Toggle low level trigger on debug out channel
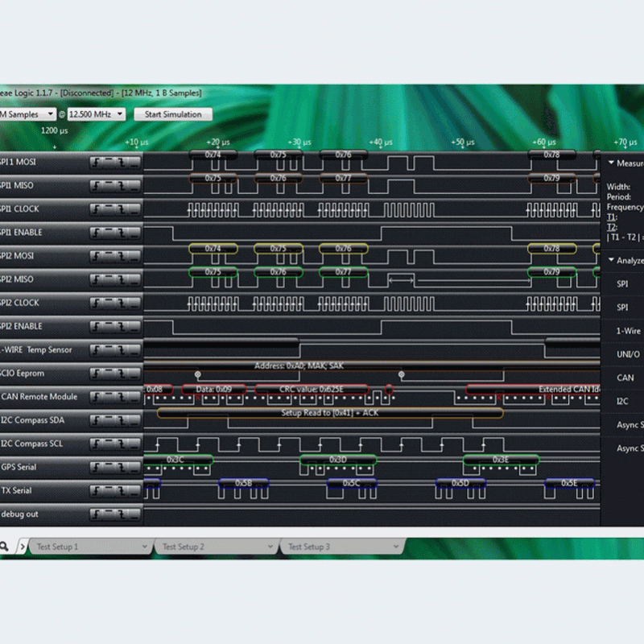 [134, 514]
